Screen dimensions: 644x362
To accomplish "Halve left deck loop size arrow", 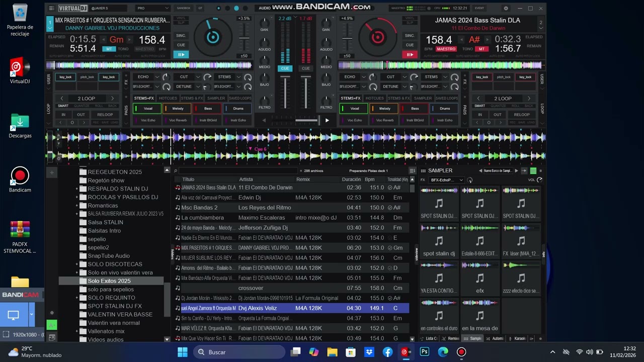I will click(62, 99).
